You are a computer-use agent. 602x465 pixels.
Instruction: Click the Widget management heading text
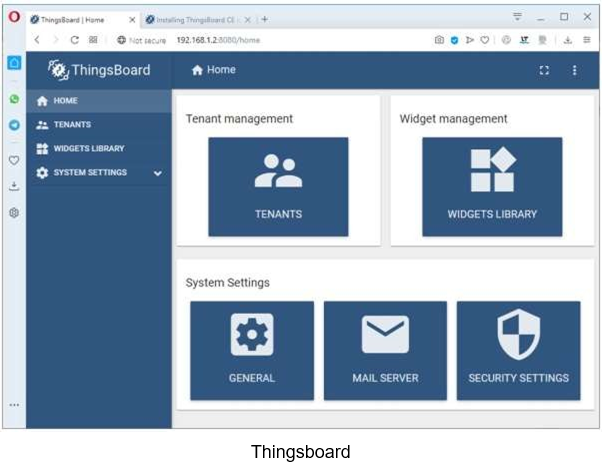click(x=453, y=119)
